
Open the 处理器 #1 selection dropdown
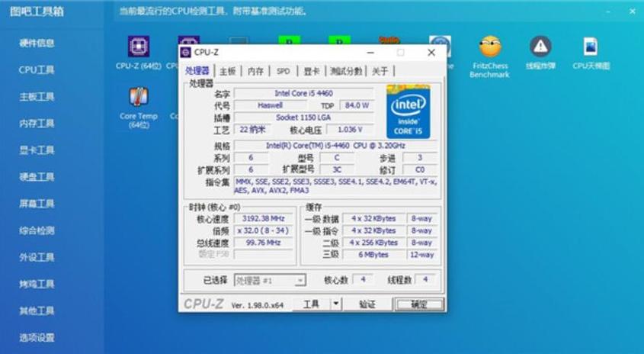pos(270,281)
